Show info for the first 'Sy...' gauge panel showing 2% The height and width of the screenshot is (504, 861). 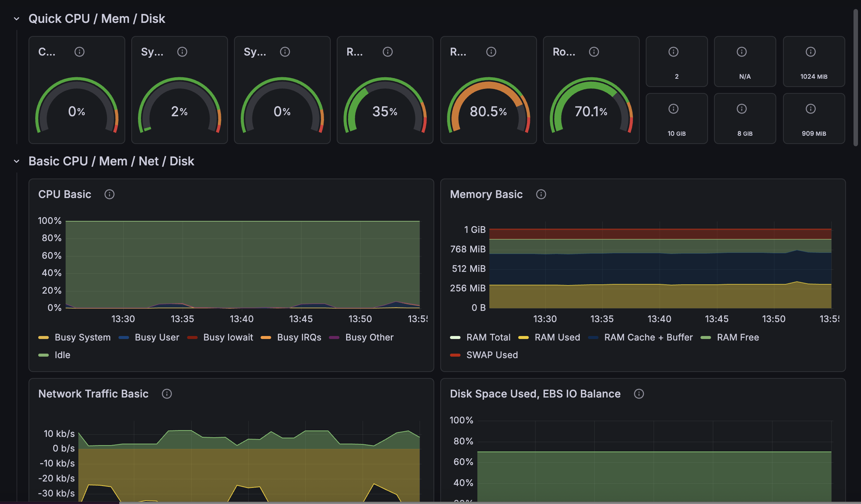point(182,52)
